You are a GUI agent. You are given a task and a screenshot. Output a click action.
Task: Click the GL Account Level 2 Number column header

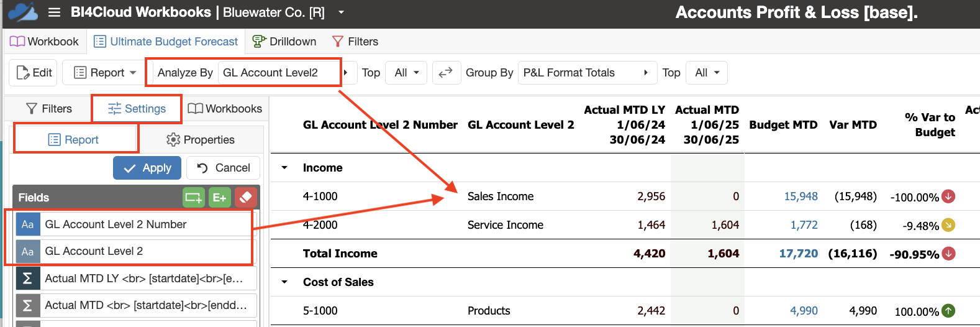(380, 125)
